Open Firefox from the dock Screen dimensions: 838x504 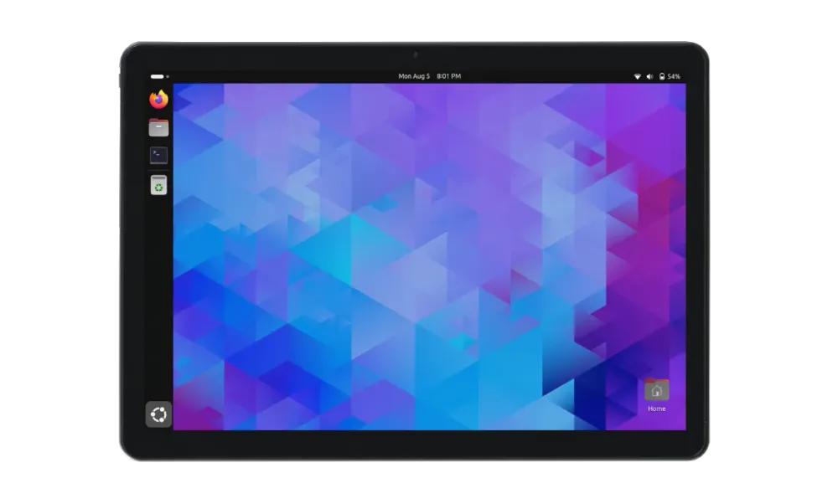coord(158,99)
